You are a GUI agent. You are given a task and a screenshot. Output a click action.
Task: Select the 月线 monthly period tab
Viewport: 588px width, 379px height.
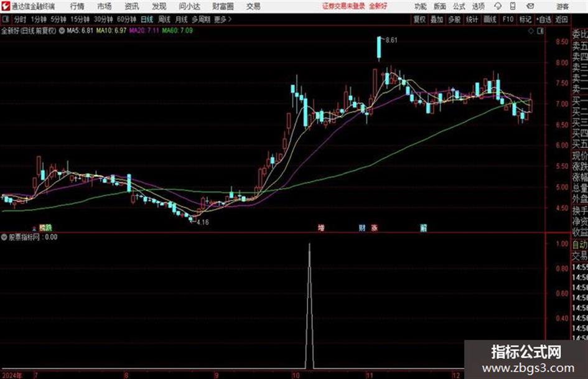[x=182, y=19]
